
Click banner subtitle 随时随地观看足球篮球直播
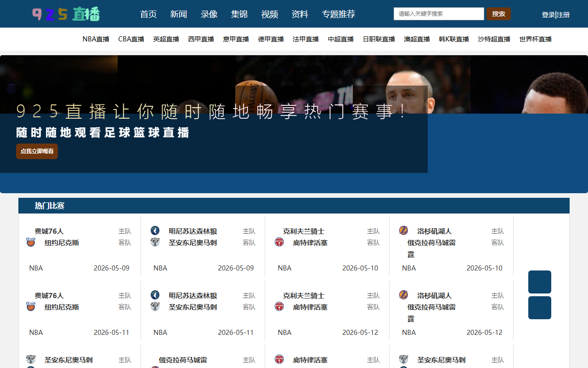102,132
